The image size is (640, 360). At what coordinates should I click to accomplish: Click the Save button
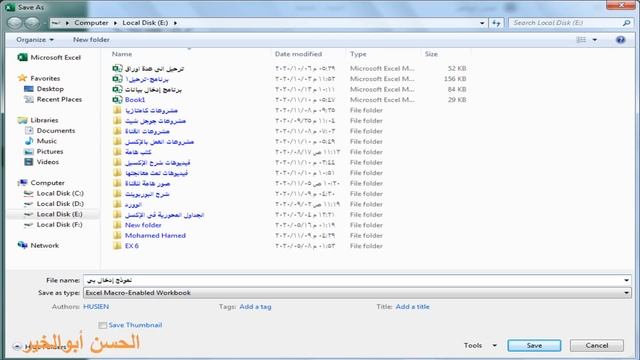534,346
